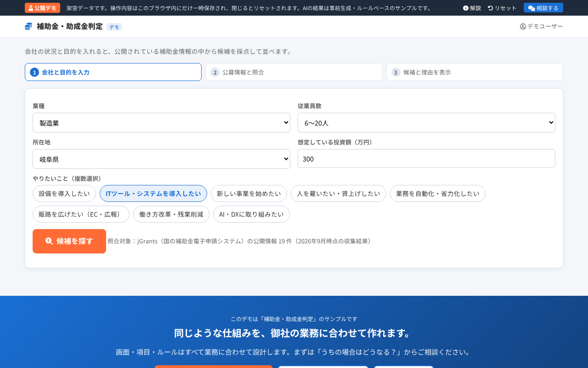Click the 補助金・助成金判定 title
The image size is (588, 368).
(x=70, y=26)
